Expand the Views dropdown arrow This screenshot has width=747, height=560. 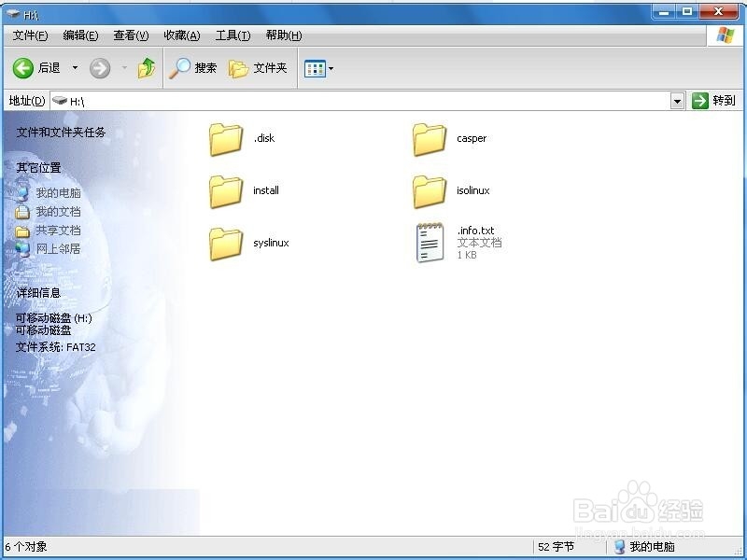(331, 68)
